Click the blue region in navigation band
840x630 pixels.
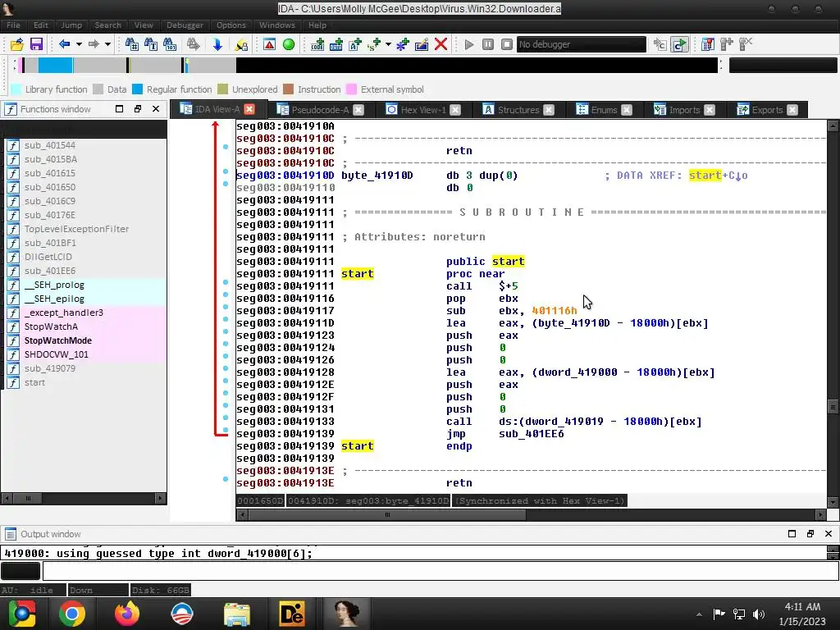pos(55,65)
